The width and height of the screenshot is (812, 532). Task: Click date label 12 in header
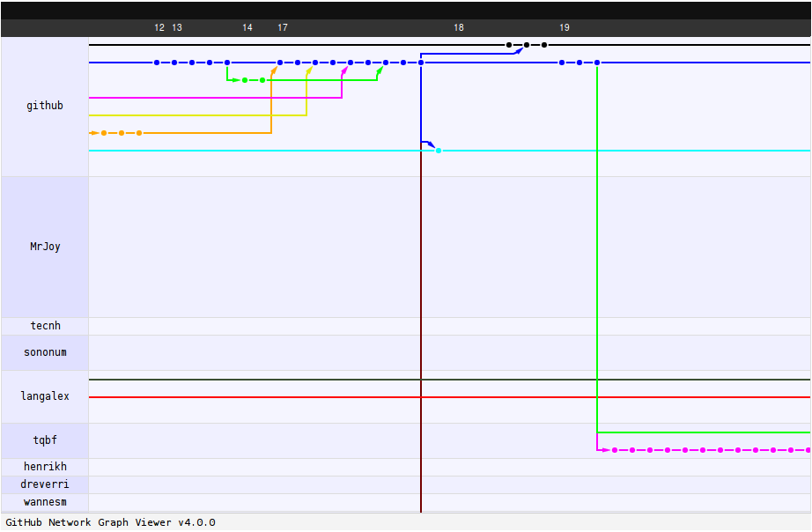[159, 27]
